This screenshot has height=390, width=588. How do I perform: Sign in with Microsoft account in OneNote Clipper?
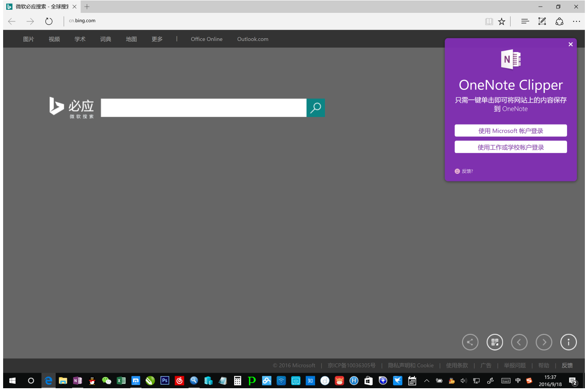point(511,131)
